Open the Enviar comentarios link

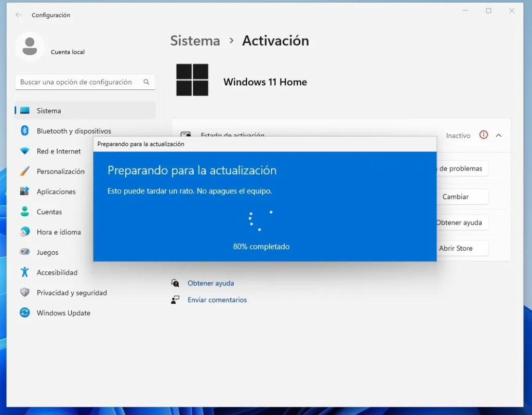[217, 300]
